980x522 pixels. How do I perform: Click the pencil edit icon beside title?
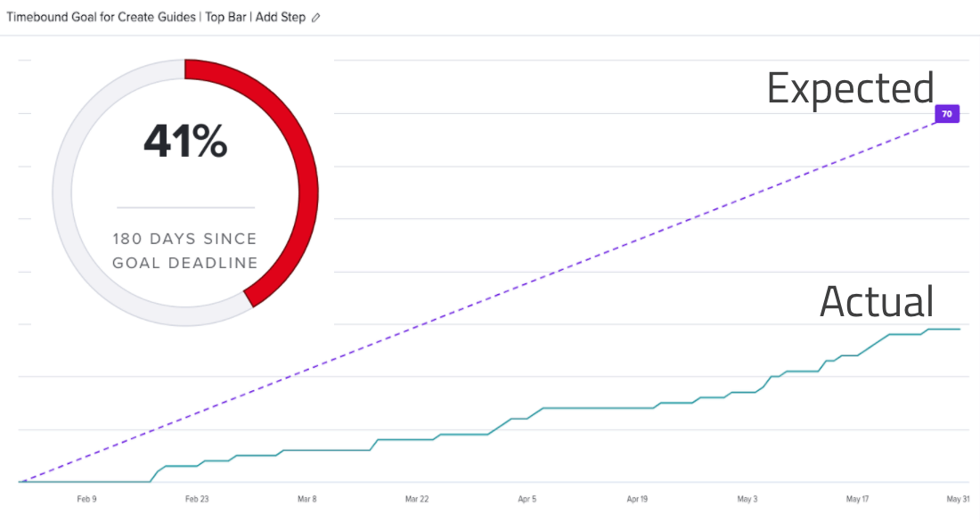[x=316, y=18]
